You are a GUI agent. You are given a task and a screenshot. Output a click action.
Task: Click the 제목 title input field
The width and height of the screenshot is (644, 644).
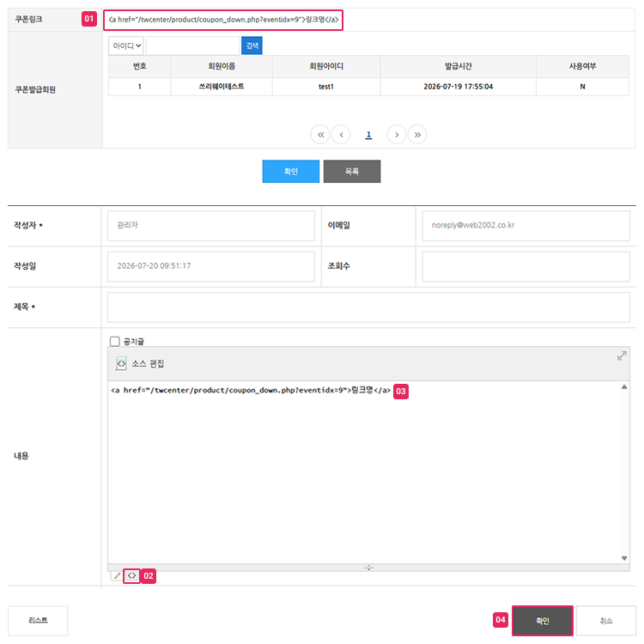368,307
